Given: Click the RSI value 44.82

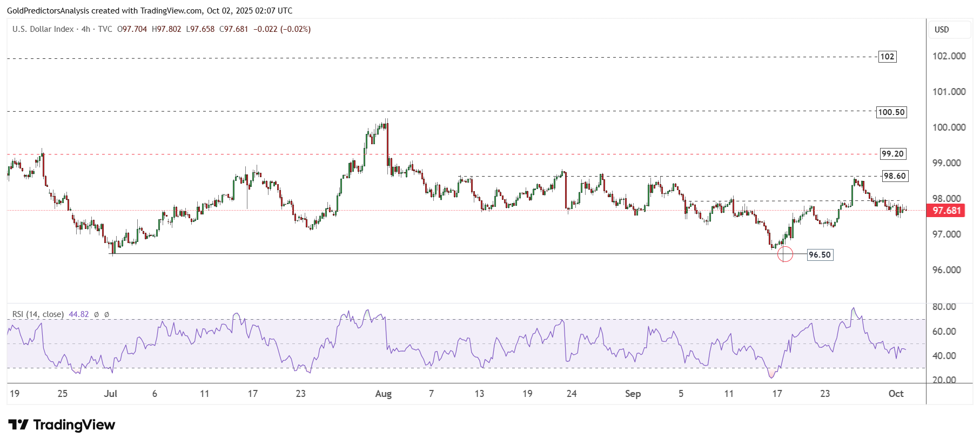Looking at the screenshot, I should point(79,314).
